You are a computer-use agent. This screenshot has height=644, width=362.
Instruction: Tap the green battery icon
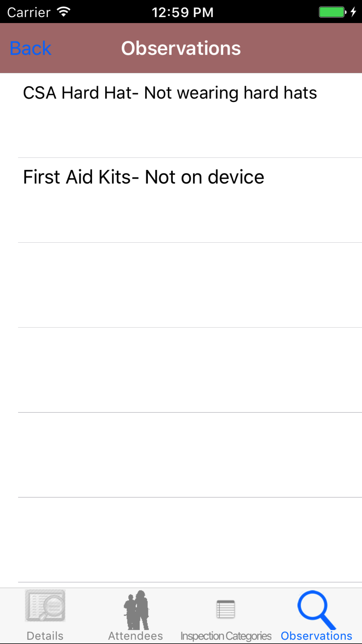332,12
